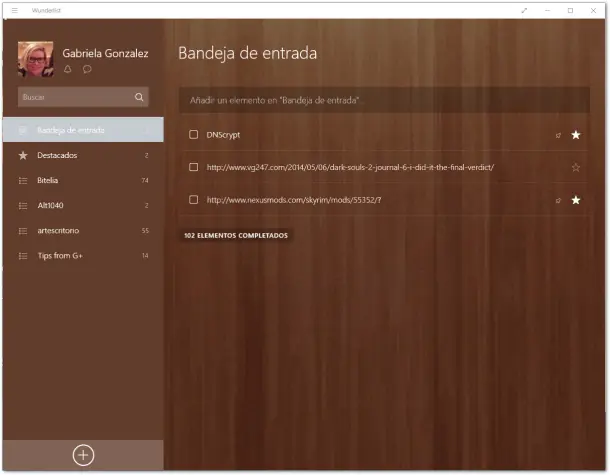Open the conversations speech bubble icon
610x475 pixels.
click(87, 69)
